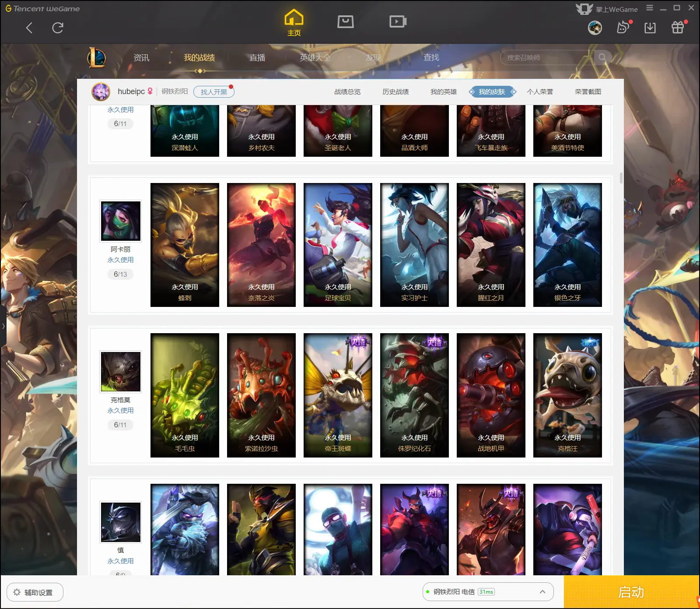
Task: Open the 主页 home icon
Action: (294, 23)
